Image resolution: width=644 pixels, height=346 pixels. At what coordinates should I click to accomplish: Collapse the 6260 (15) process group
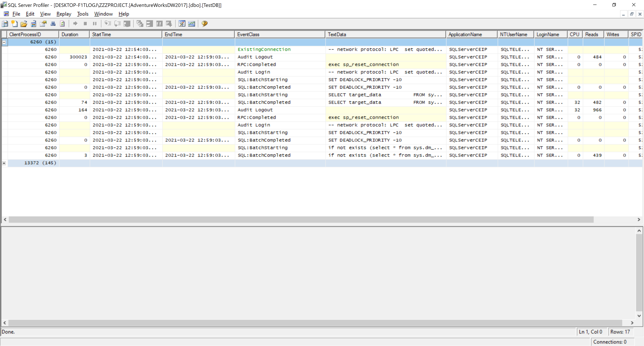4,42
